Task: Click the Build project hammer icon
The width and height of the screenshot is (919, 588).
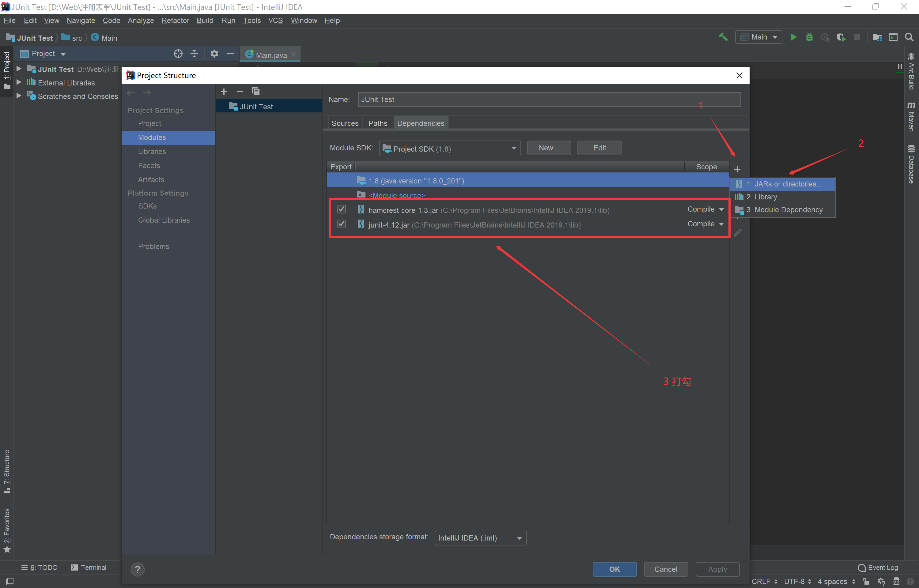Action: point(723,37)
